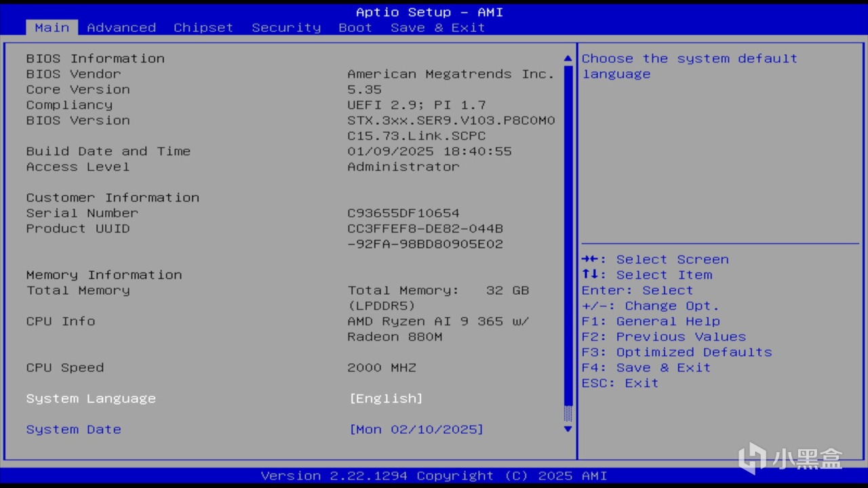Switch to the Main tab
The width and height of the screenshot is (868, 488).
tap(52, 28)
